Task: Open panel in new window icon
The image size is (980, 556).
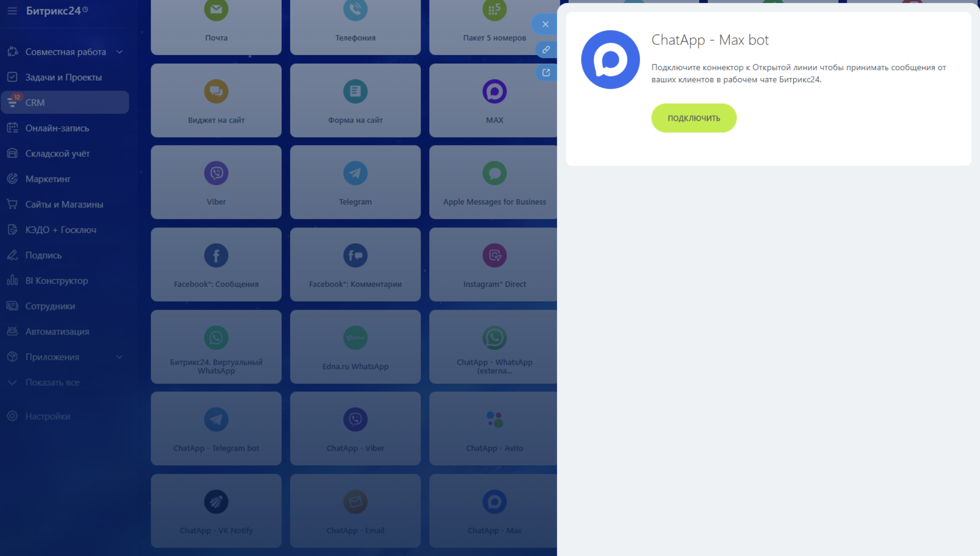Action: point(546,72)
